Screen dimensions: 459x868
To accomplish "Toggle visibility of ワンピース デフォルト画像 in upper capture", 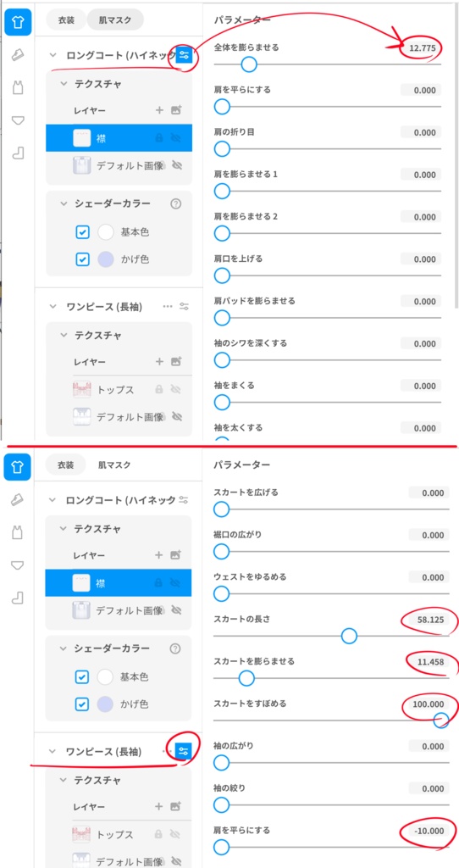I will (x=177, y=415).
